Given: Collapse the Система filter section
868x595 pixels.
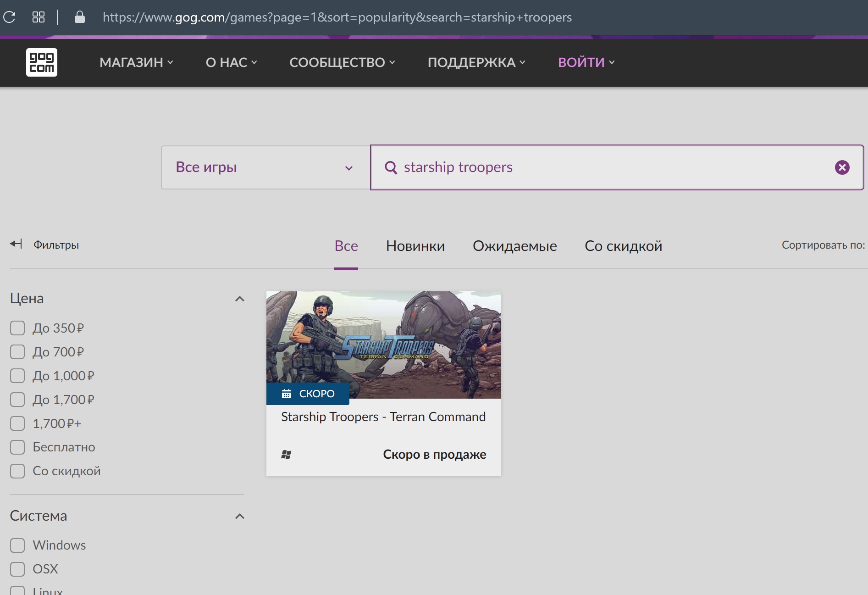Looking at the screenshot, I should coord(239,516).
